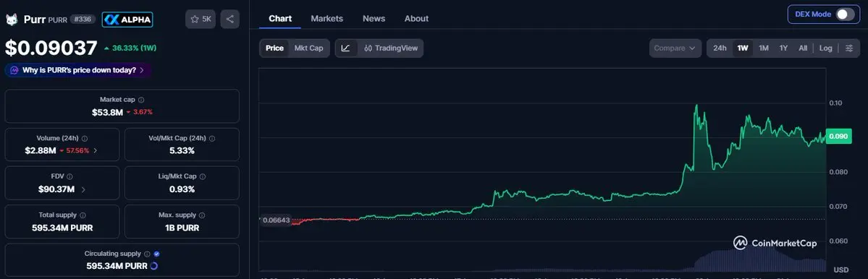Open "Why is PURR's price down today?"
Screen dimensions: 868x279
click(78, 70)
